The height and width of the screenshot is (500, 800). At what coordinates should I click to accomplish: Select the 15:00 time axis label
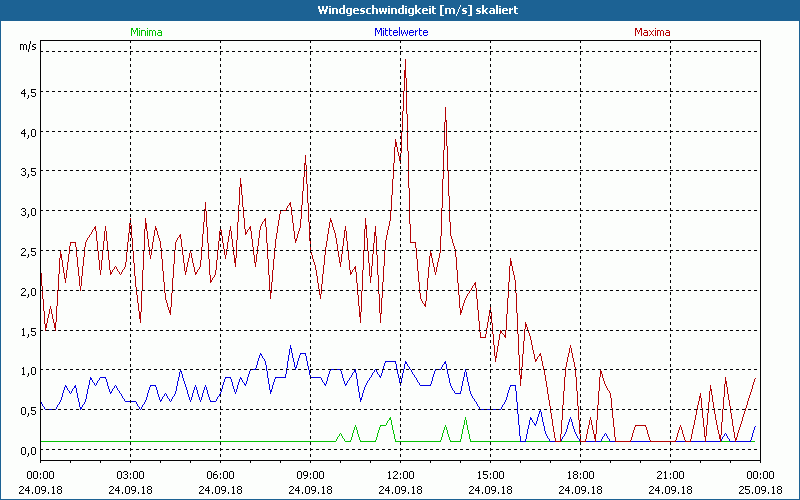[490, 475]
